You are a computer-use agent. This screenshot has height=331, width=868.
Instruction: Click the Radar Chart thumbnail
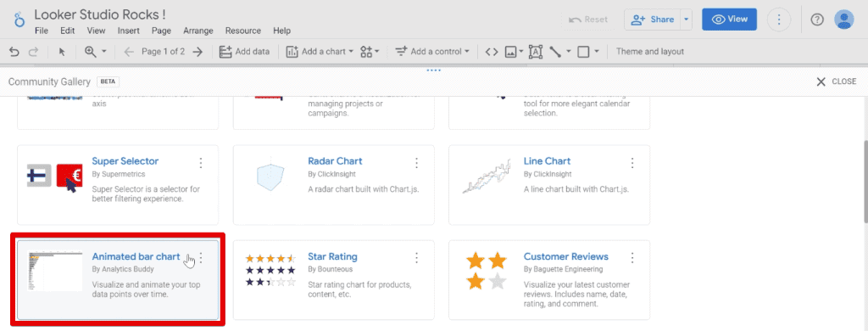[270, 177]
